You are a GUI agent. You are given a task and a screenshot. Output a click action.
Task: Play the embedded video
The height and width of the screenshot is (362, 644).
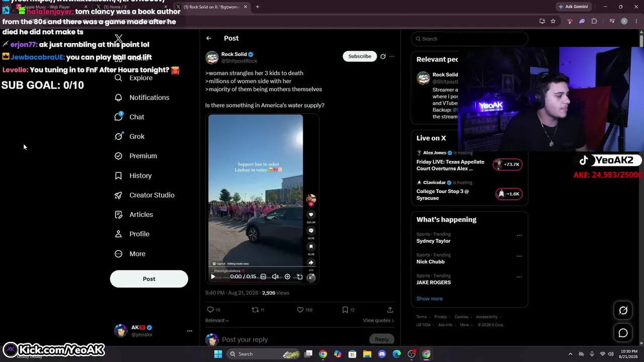[213, 277]
